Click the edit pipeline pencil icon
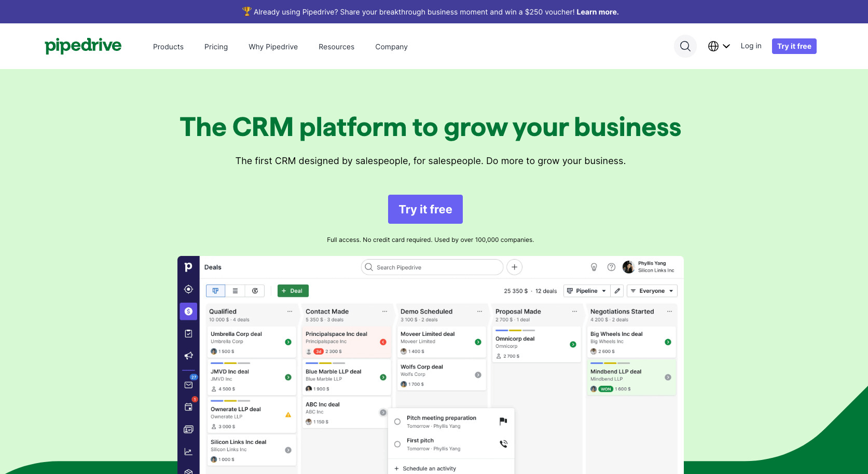This screenshot has height=474, width=868. 617,291
